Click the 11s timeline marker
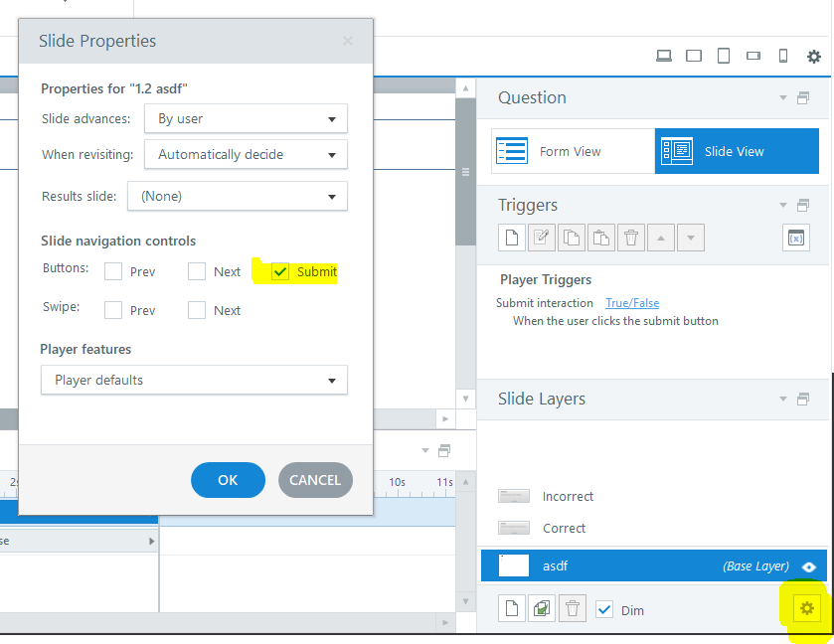This screenshot has width=834, height=644. coord(444,482)
